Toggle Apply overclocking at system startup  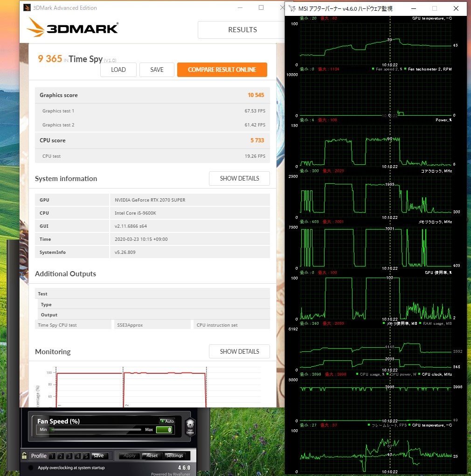(x=31, y=468)
